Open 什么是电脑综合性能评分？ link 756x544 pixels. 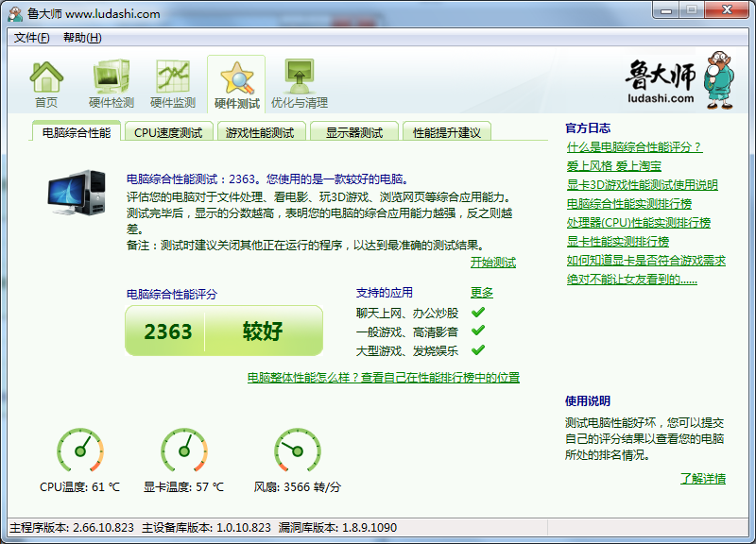coord(634,147)
